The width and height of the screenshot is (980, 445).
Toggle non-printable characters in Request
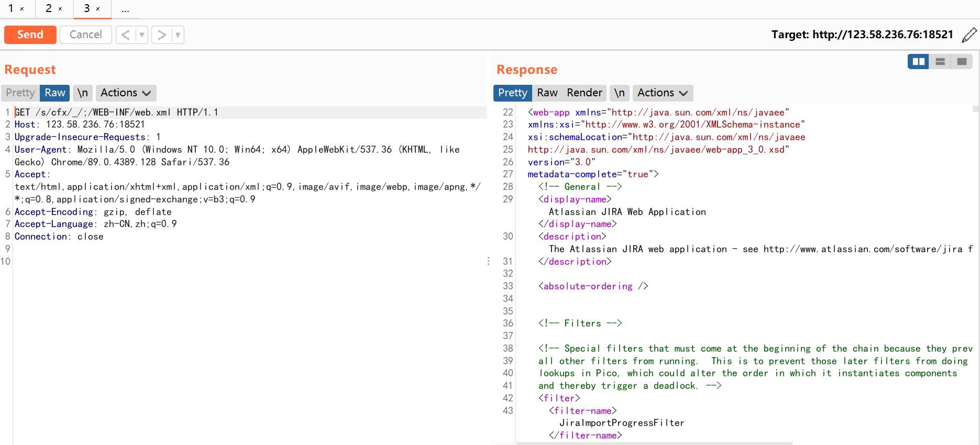[x=83, y=93]
